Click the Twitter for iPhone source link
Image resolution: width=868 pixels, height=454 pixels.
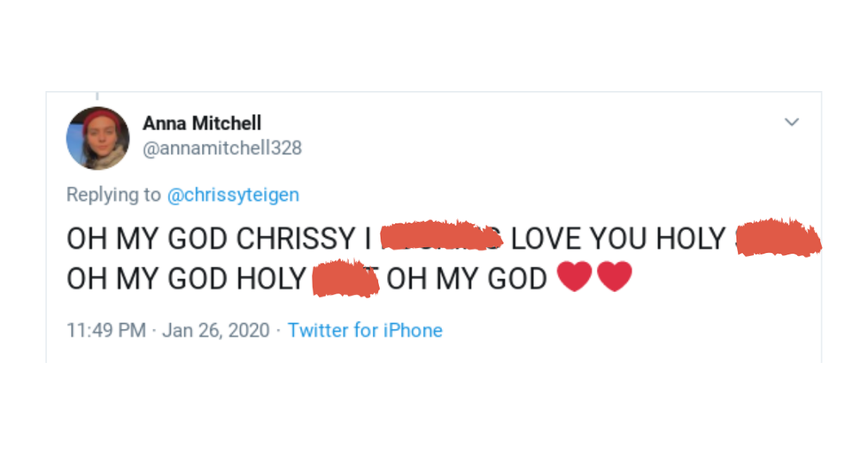tap(365, 330)
